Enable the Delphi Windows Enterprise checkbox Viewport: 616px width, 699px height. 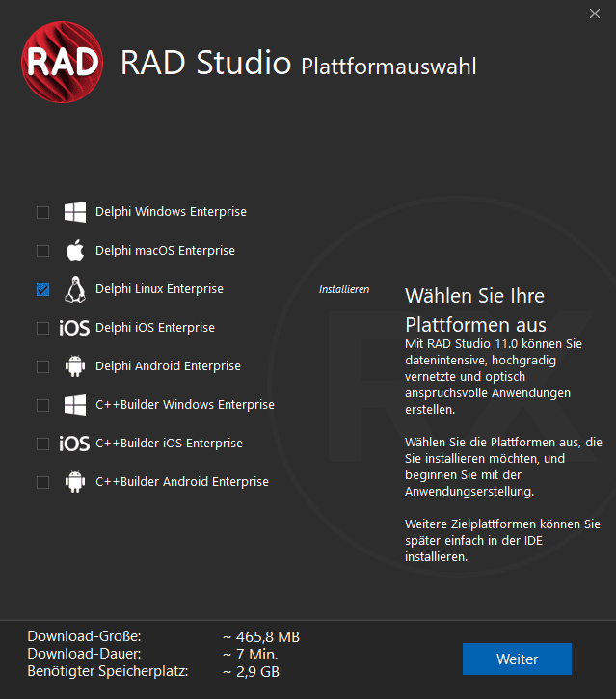point(42,212)
